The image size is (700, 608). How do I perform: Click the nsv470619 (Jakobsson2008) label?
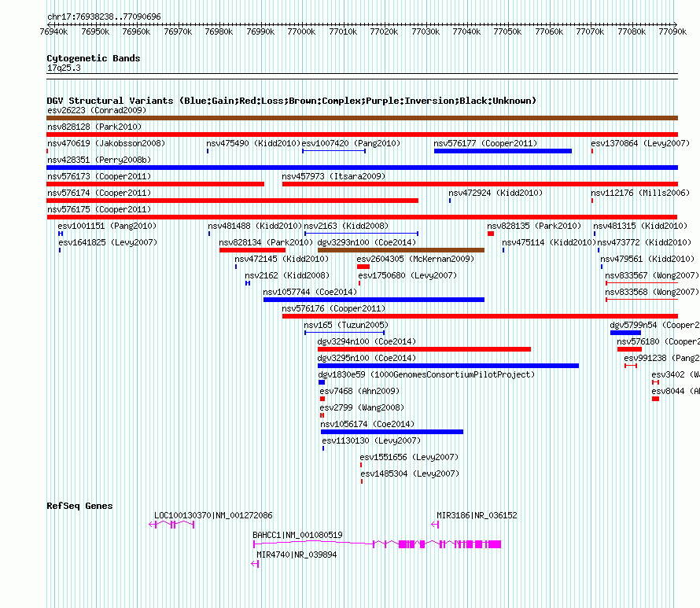coord(106,143)
